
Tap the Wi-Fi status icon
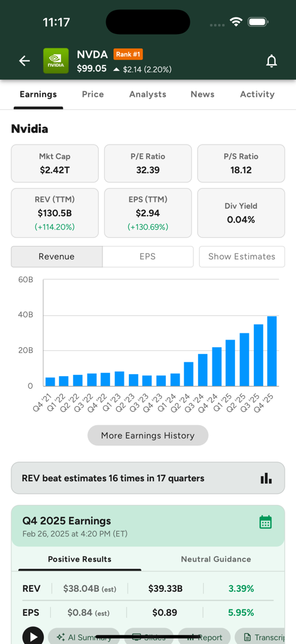coord(236,21)
